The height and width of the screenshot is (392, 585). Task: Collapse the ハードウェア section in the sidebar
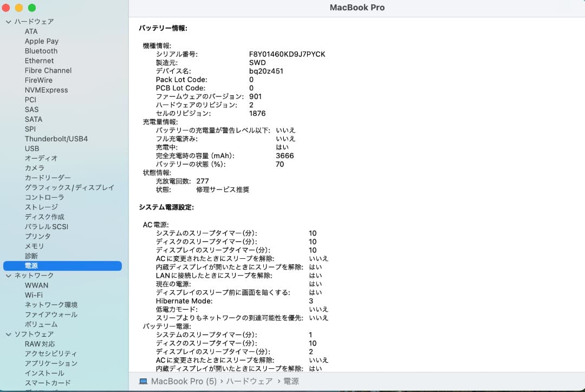point(8,22)
